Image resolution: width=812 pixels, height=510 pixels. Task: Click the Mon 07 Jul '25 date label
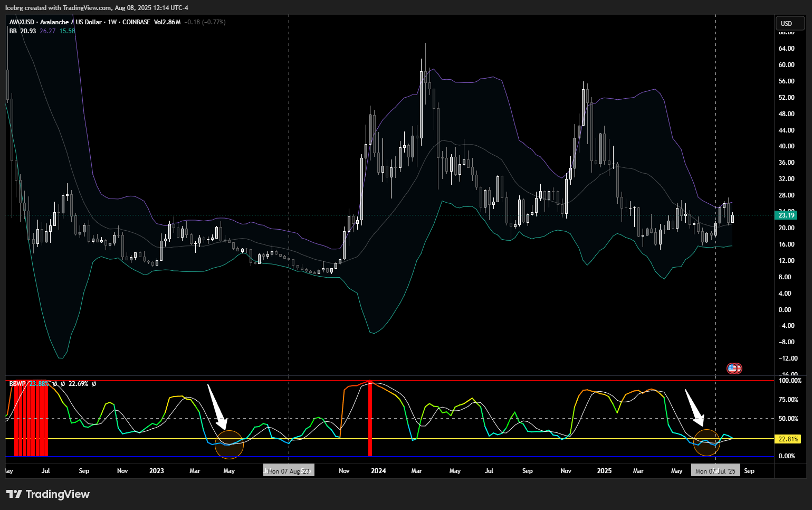pos(715,471)
